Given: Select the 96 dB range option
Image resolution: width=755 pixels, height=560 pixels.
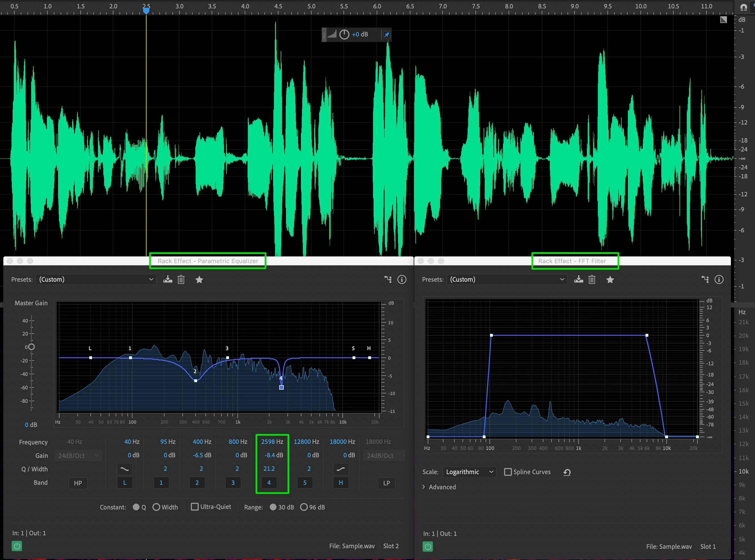Looking at the screenshot, I should pyautogui.click(x=304, y=507).
